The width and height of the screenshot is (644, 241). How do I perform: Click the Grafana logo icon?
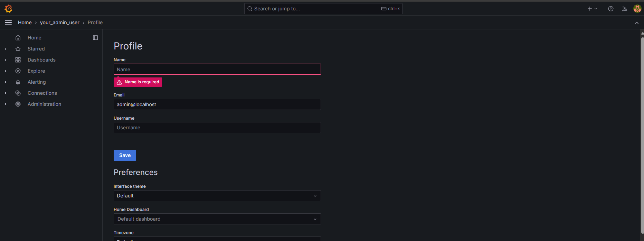point(9,9)
